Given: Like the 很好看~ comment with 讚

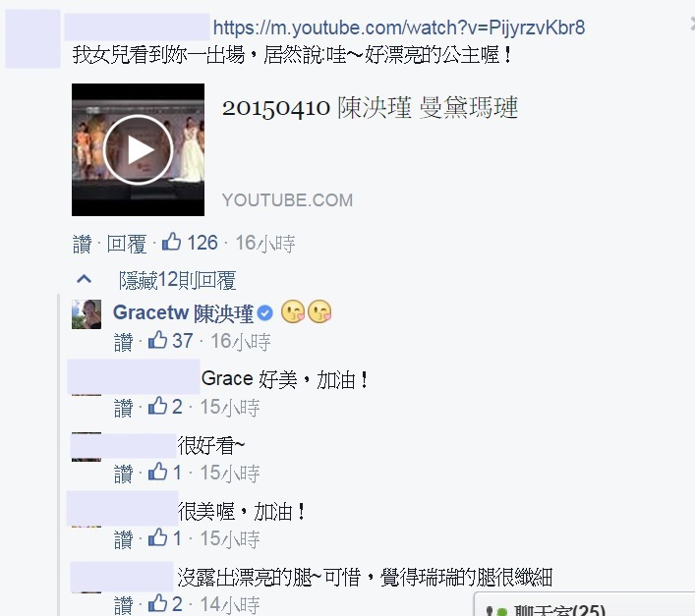Looking at the screenshot, I should (x=123, y=473).
